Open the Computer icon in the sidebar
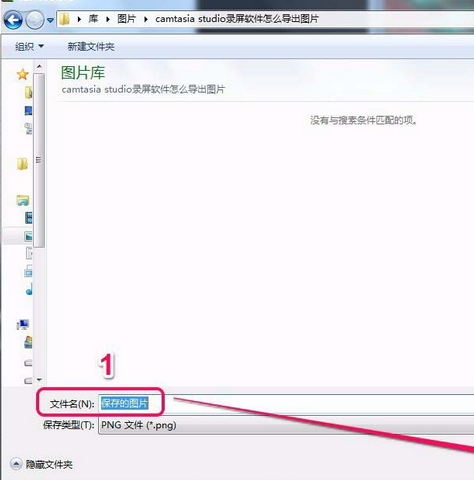Viewport: 474px width, 480px height. 23,325
